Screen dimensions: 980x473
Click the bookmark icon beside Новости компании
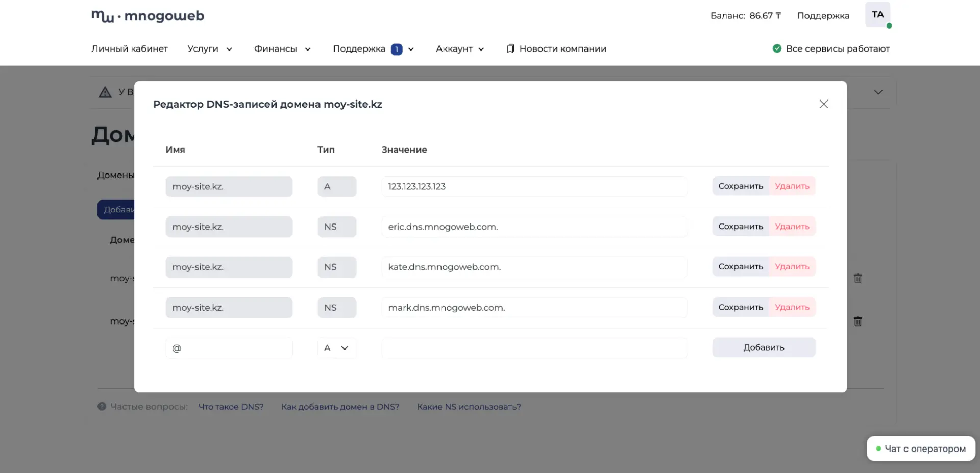[510, 49]
